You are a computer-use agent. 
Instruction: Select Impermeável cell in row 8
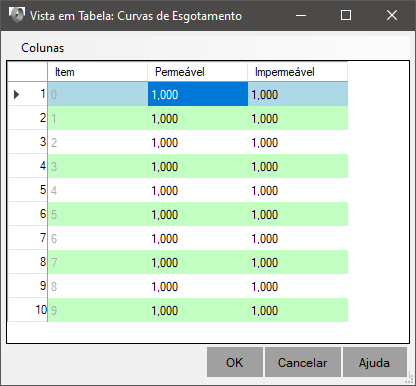pos(298,262)
